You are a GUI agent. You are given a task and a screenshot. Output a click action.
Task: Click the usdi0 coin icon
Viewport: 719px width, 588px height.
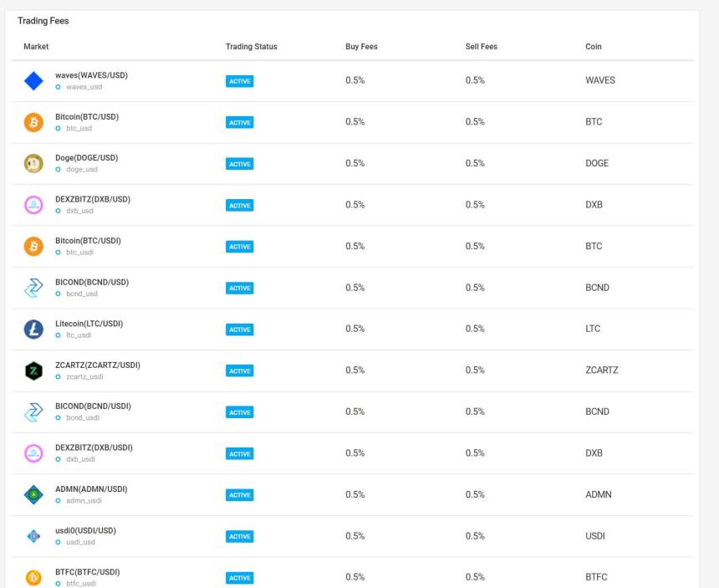point(33,536)
